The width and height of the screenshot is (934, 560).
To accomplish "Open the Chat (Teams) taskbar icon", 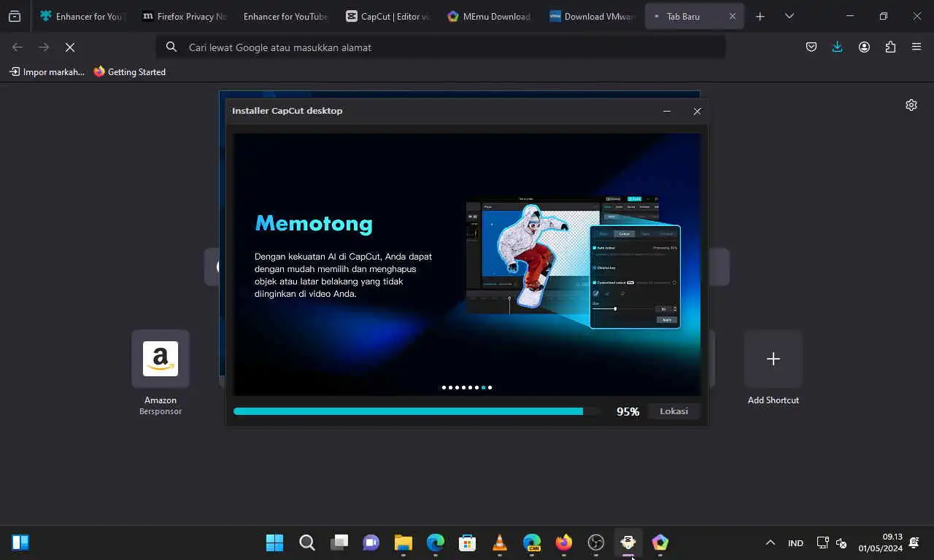I will tap(371, 542).
